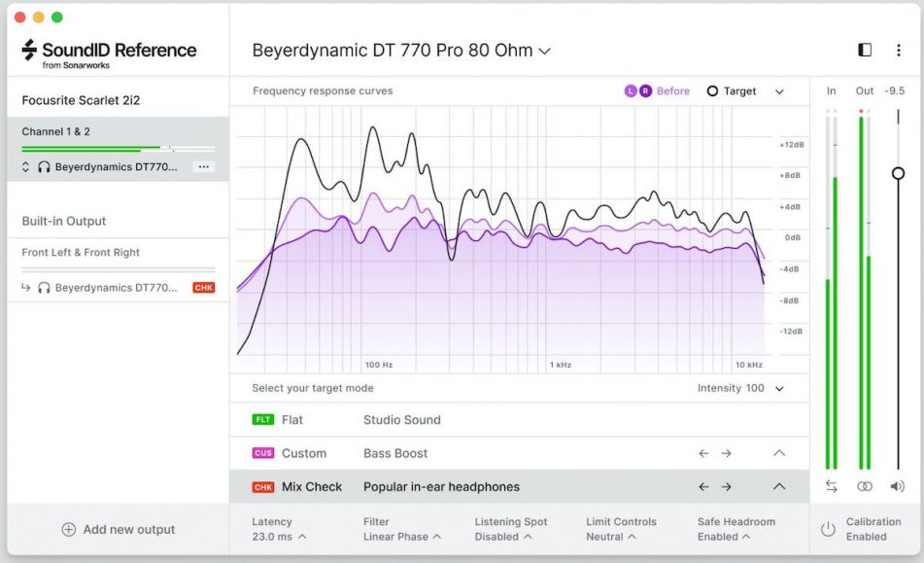This screenshot has height=563, width=924.
Task: Click the plus icon for adding output
Action: coord(68,529)
